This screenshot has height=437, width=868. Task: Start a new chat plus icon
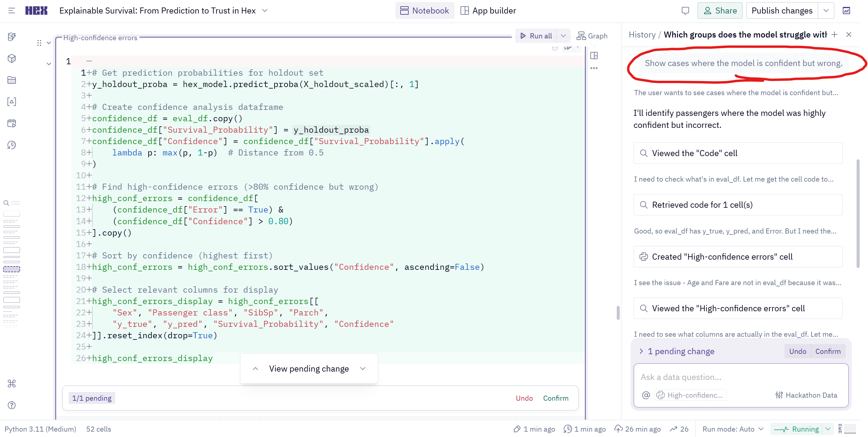(x=834, y=35)
